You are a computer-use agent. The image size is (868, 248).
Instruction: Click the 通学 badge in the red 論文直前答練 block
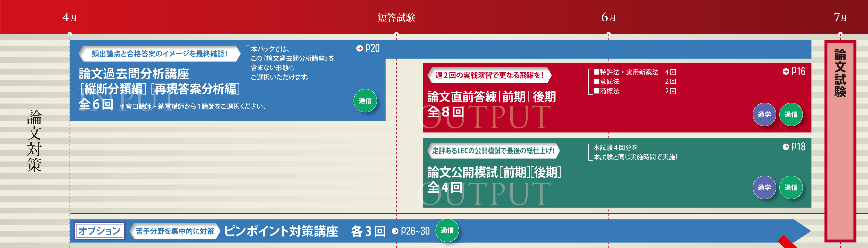pyautogui.click(x=764, y=114)
